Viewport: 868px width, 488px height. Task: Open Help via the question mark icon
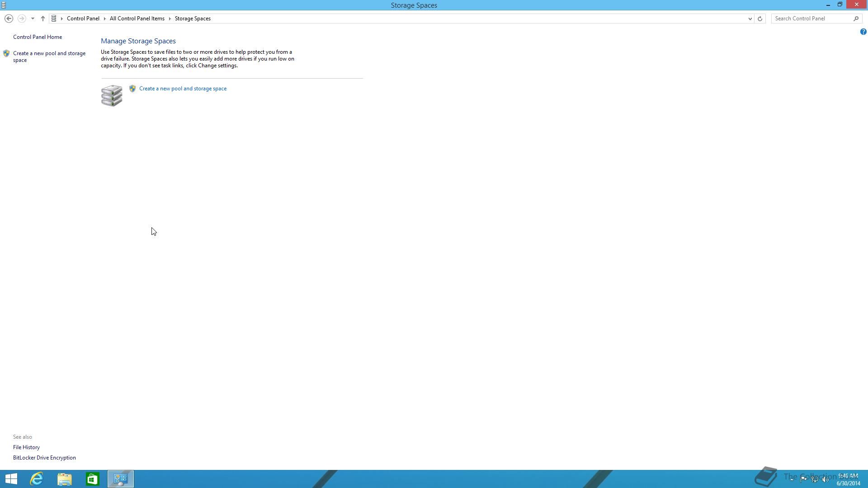[863, 32]
